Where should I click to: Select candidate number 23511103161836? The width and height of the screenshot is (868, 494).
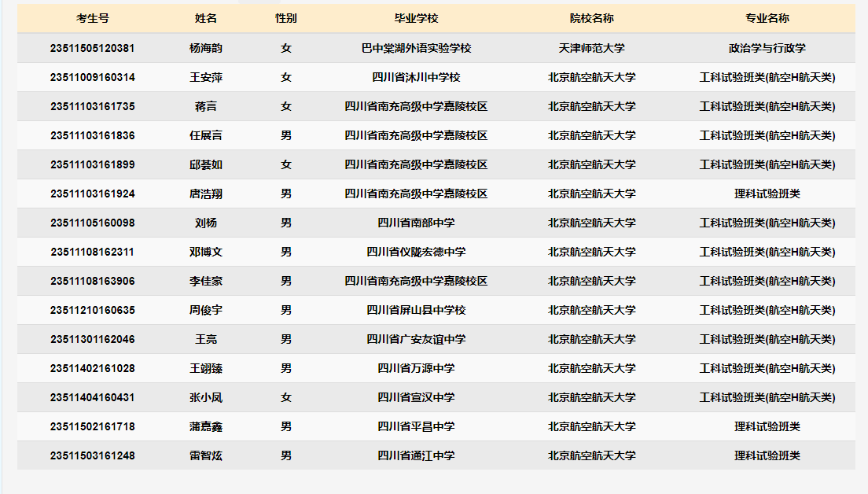(x=93, y=135)
